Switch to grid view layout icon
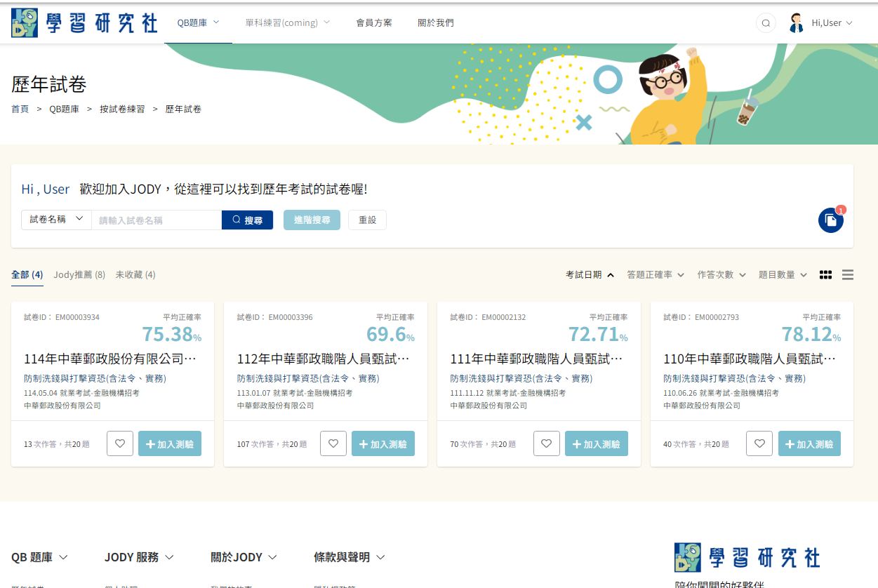The image size is (878, 588). coord(825,275)
